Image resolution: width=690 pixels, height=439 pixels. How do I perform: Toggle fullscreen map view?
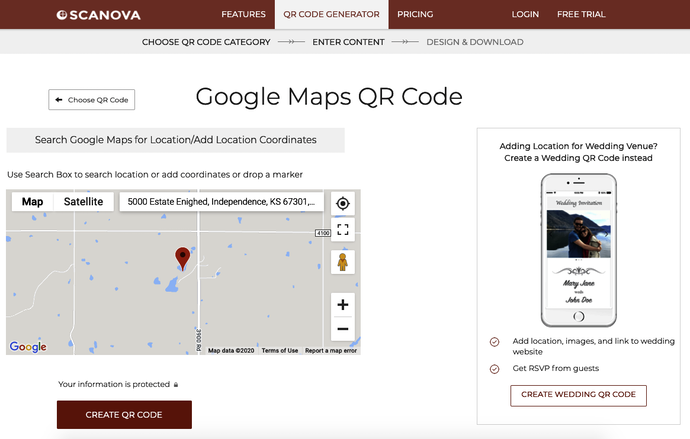pos(343,230)
